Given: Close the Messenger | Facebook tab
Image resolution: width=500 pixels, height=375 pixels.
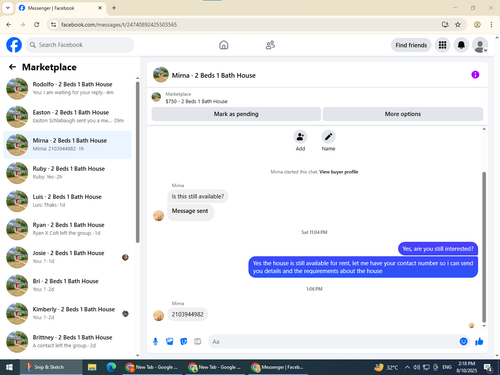Looking at the screenshot, I should (100, 8).
